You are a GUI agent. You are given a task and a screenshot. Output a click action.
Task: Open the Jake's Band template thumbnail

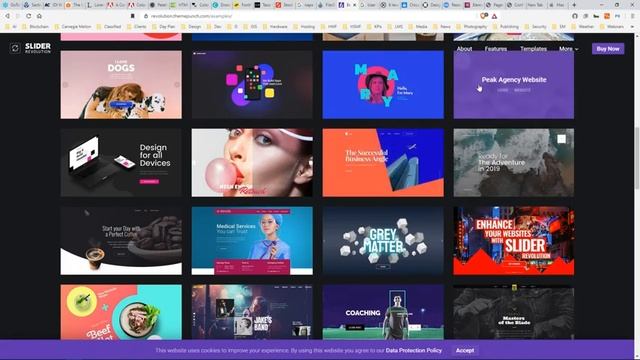coord(252,312)
